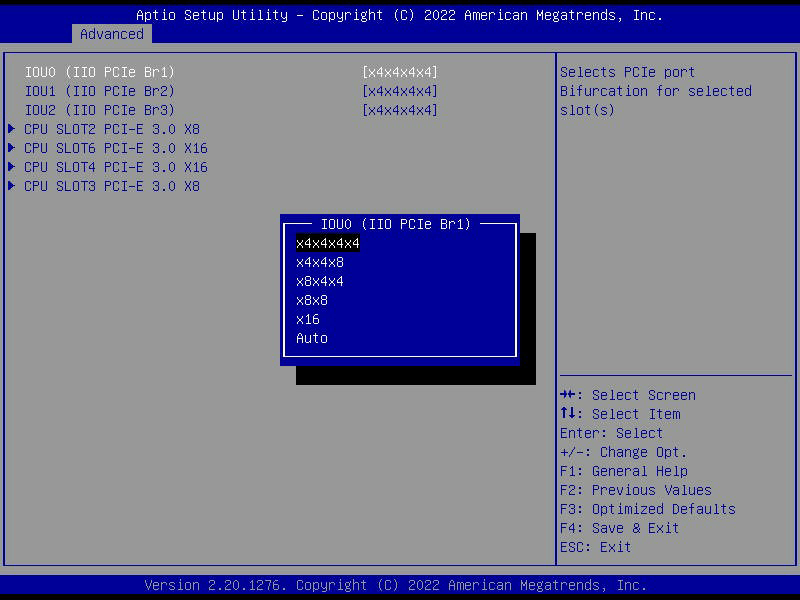Open CPU SLOT3 PCI-E 3.0 X8 submenu
Image resolution: width=800 pixels, height=600 pixels.
[111, 186]
